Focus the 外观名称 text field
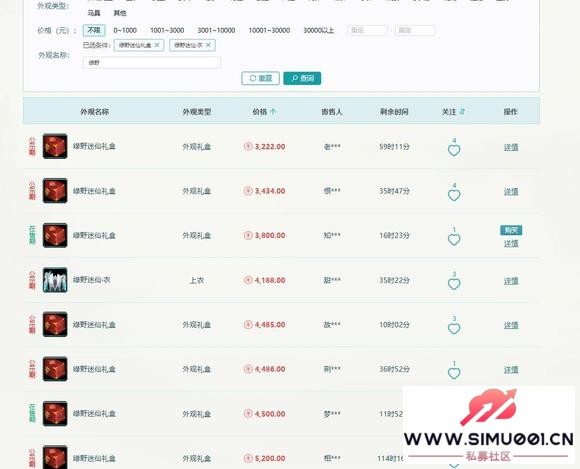Image resolution: width=580 pixels, height=469 pixels. 152,63
